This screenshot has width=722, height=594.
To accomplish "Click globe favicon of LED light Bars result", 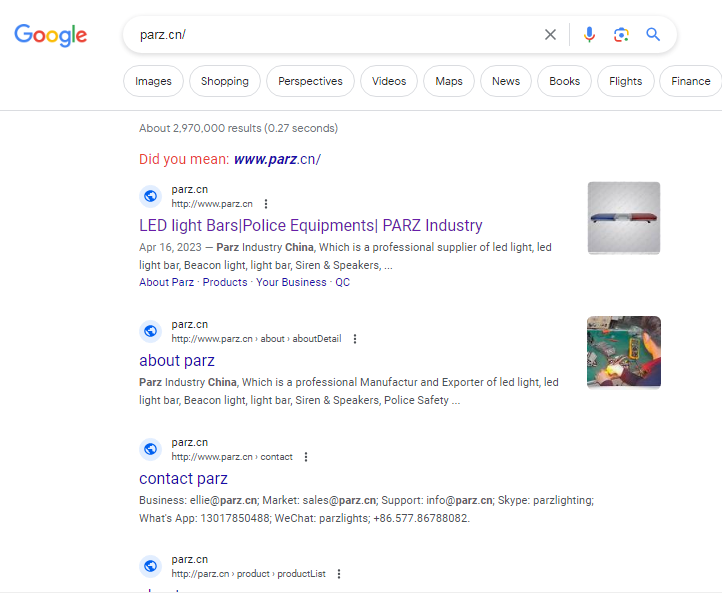I will [x=151, y=196].
